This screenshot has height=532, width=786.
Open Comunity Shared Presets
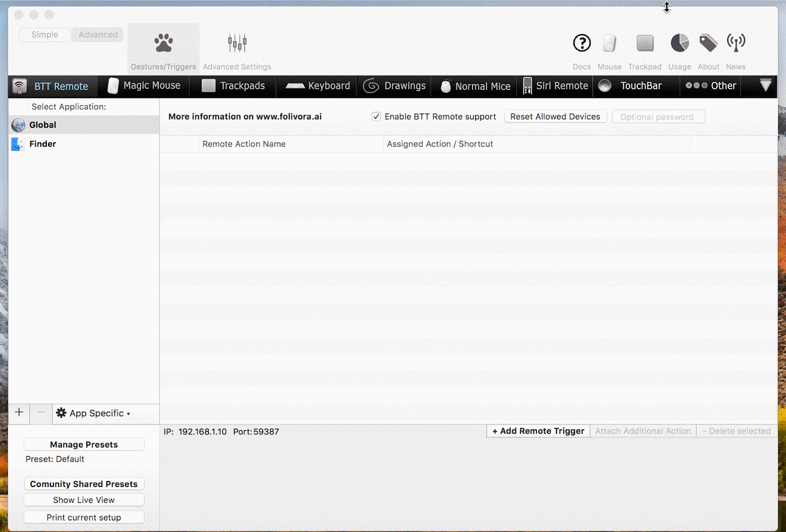[x=84, y=484]
